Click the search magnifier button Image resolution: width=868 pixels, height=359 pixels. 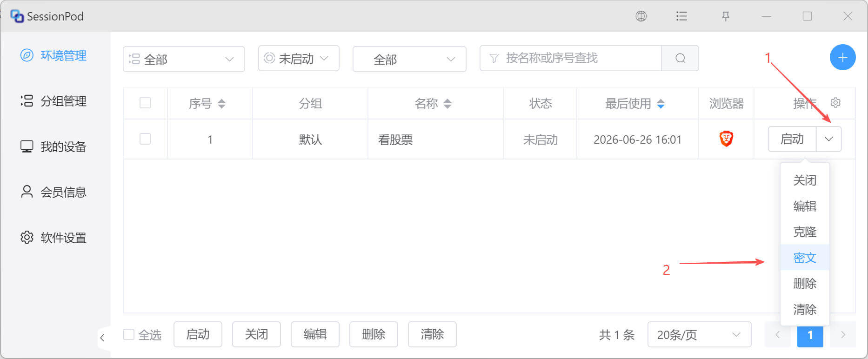680,58
